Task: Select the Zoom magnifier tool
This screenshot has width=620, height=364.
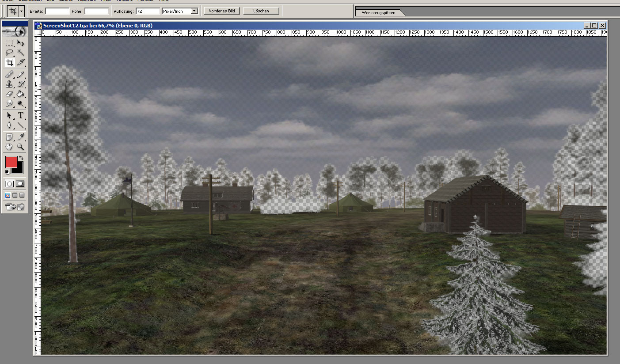Action: click(20, 147)
